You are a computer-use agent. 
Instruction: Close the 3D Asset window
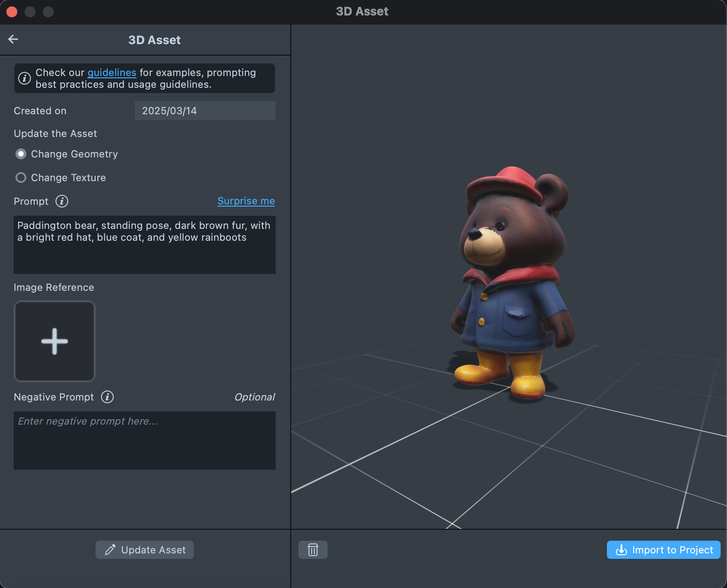coord(12,12)
